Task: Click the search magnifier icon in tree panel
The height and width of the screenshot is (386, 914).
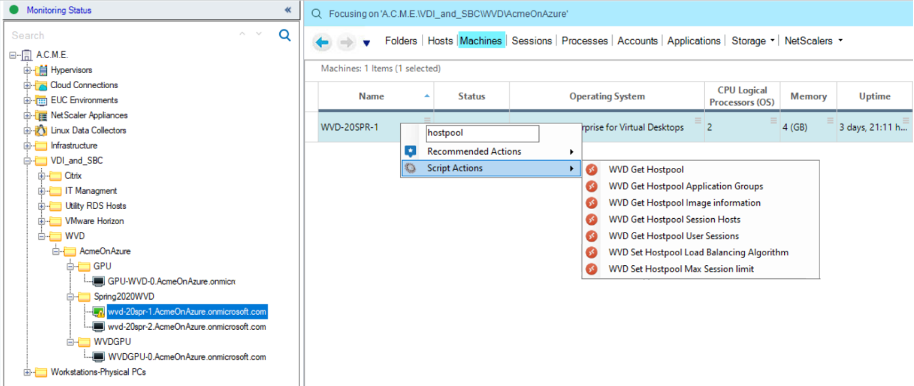Action: pos(285,36)
